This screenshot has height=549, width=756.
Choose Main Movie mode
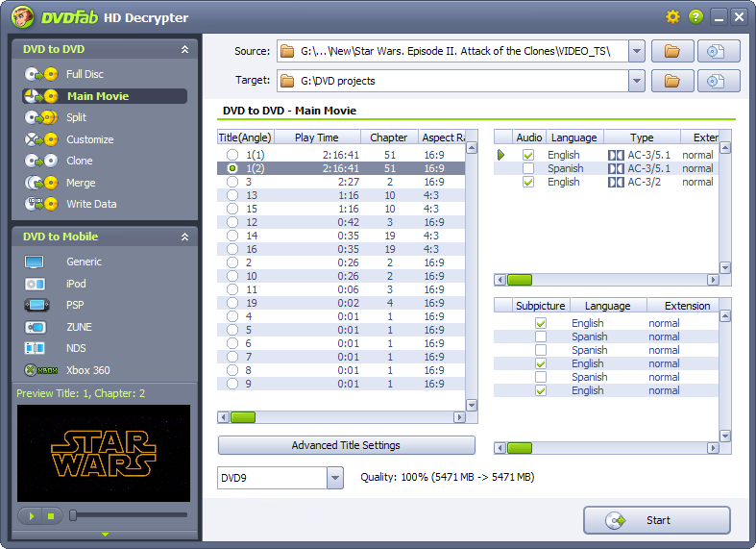click(x=105, y=96)
